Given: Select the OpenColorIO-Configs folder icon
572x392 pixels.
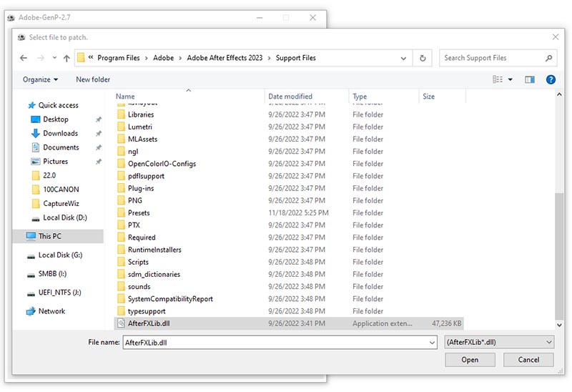Looking at the screenshot, I should pyautogui.click(x=122, y=164).
